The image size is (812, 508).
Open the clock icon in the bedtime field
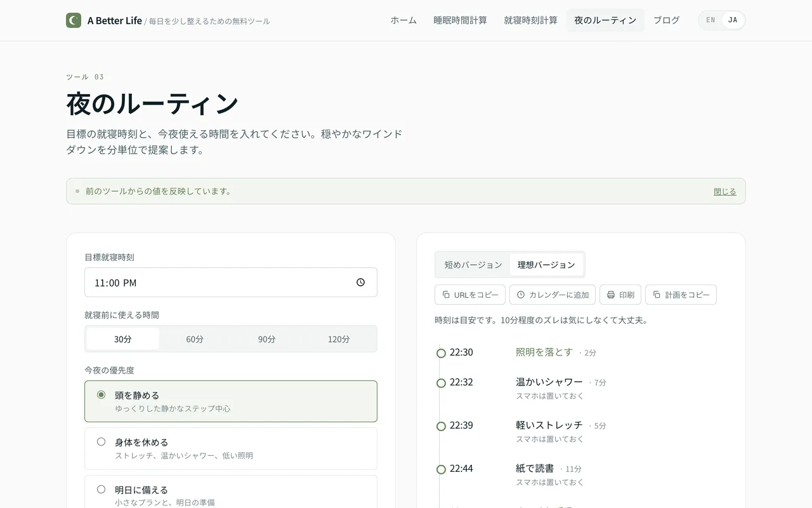[360, 282]
